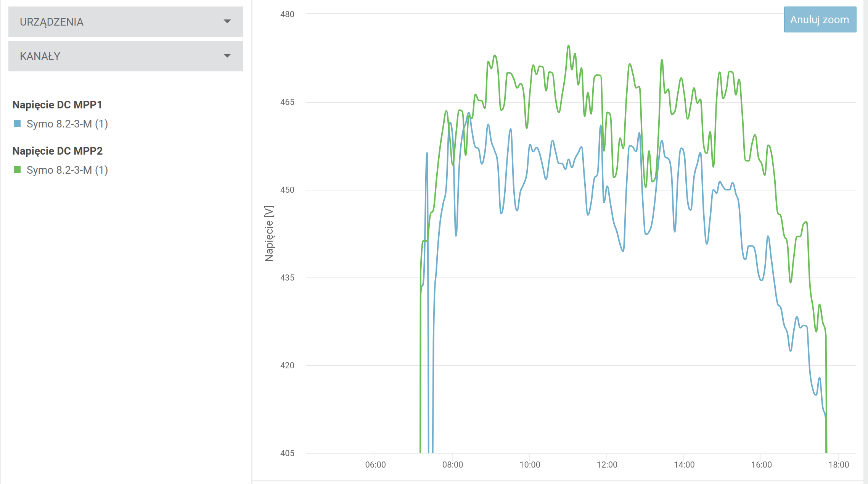Click the 18:00 time axis label
Screen dimensions: 868x484
tap(838, 465)
